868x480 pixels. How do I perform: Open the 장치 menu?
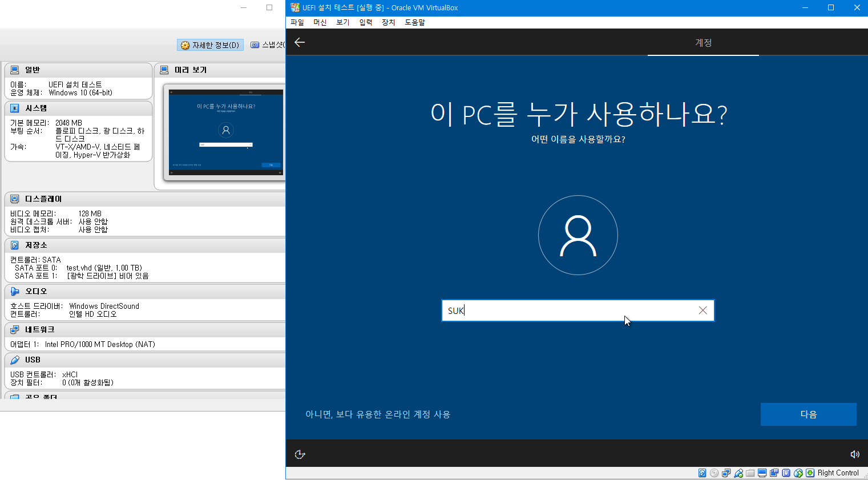coord(389,22)
